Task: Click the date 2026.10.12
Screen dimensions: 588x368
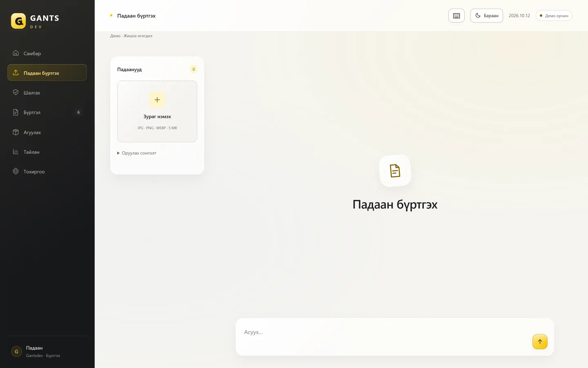Action: click(x=519, y=16)
